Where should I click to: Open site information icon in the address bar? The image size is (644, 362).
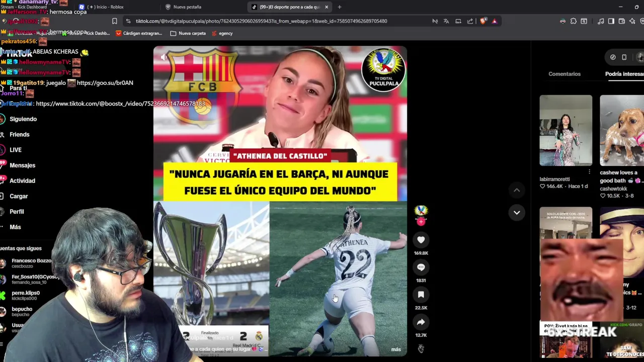coord(128,21)
